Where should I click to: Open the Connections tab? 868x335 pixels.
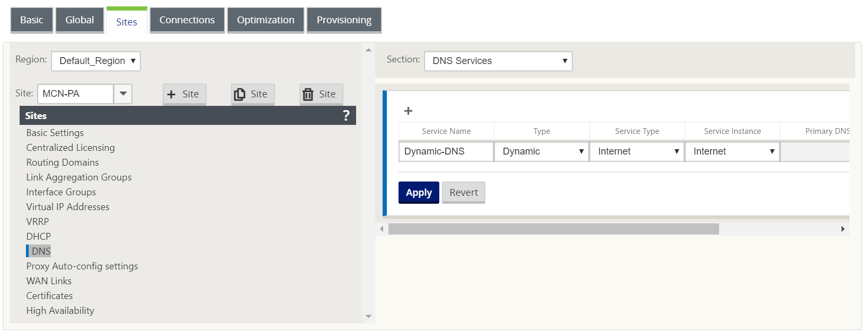coord(187,20)
